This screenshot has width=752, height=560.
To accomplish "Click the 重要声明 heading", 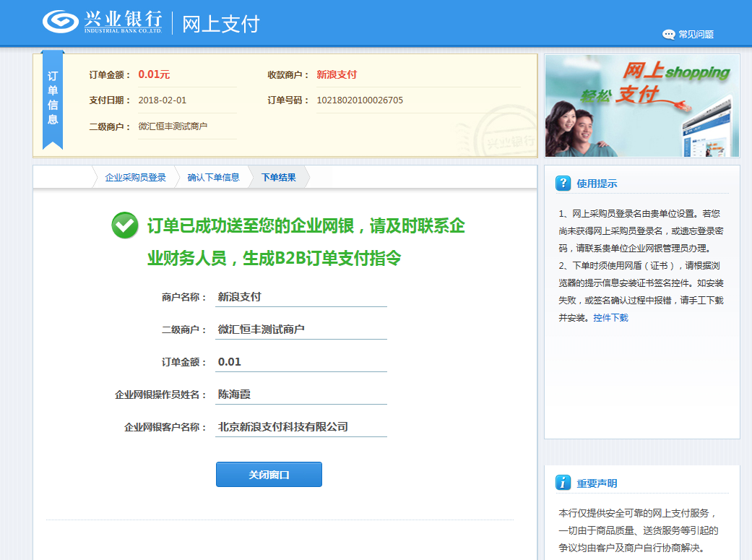I will click(x=597, y=483).
